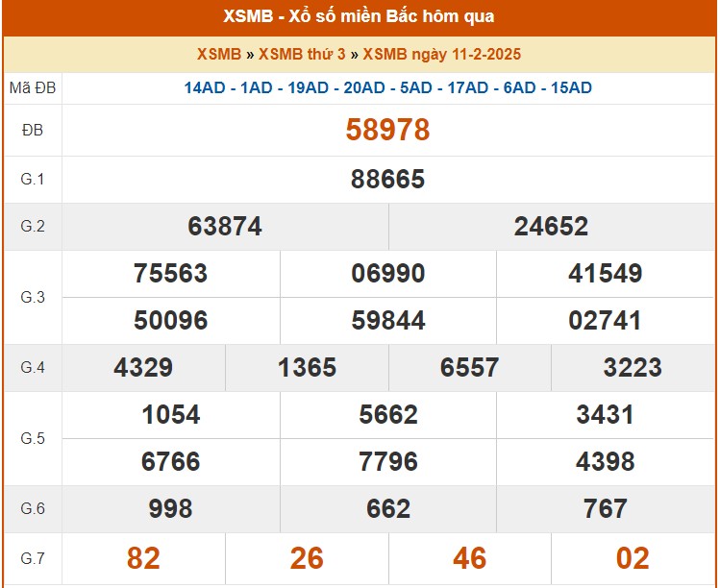This screenshot has height=588, width=720.
Task: Select G.4 number 6557
Action: click(469, 368)
